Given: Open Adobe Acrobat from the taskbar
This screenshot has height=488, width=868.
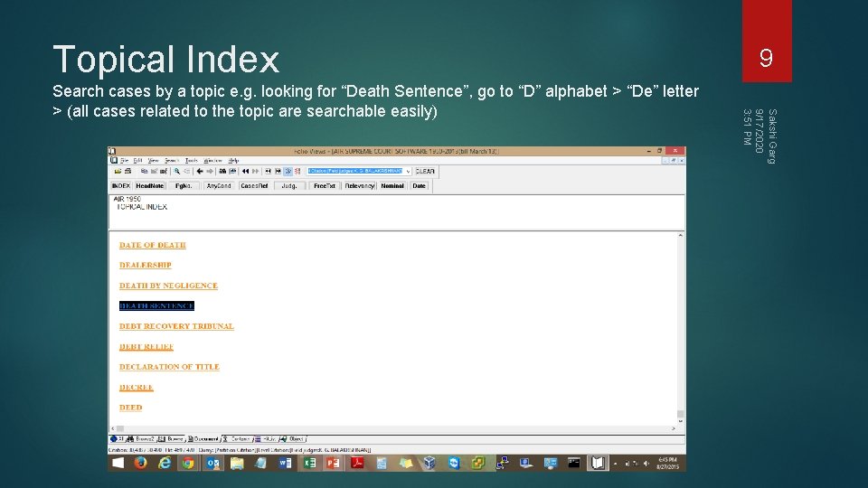Looking at the screenshot, I should 358,463.
